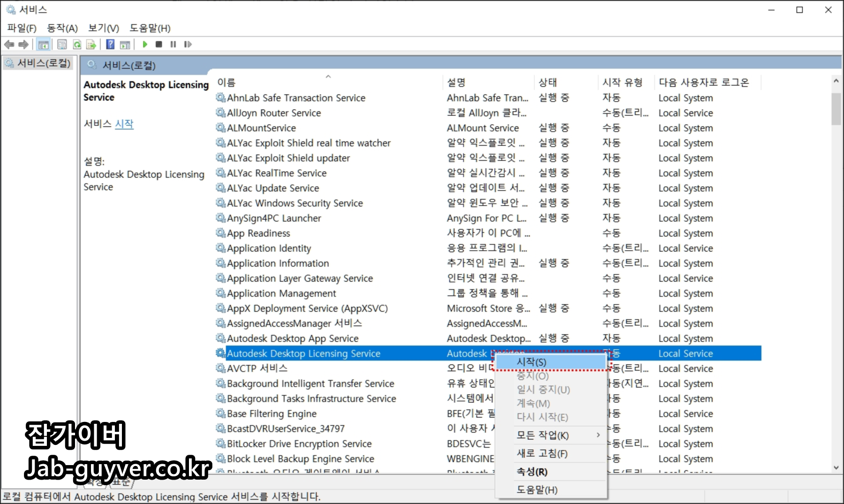Click gear icon of AllJoyn Router Service
This screenshot has height=504, width=844.
click(221, 113)
